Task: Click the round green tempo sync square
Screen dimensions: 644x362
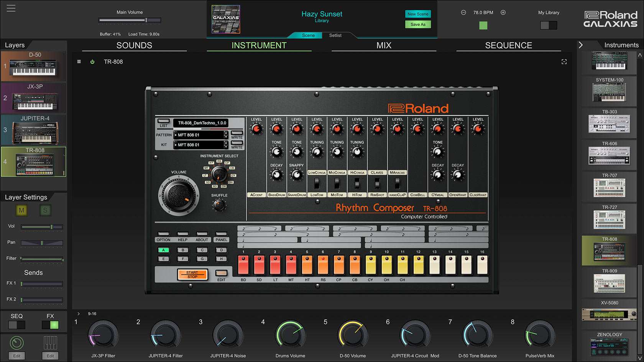Action: pyautogui.click(x=483, y=25)
